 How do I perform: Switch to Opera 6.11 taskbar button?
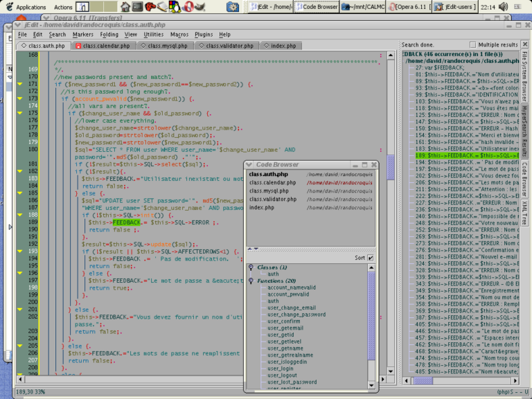[409, 7]
